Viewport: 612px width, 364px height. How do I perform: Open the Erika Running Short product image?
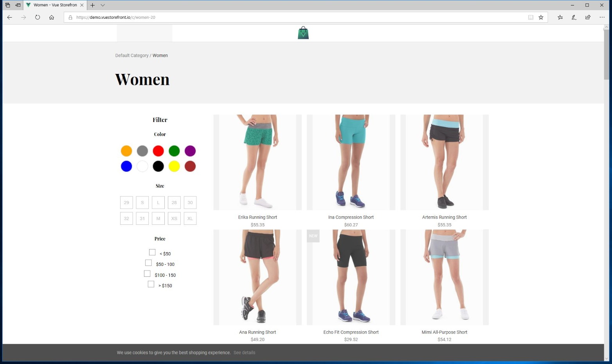pyautogui.click(x=257, y=162)
